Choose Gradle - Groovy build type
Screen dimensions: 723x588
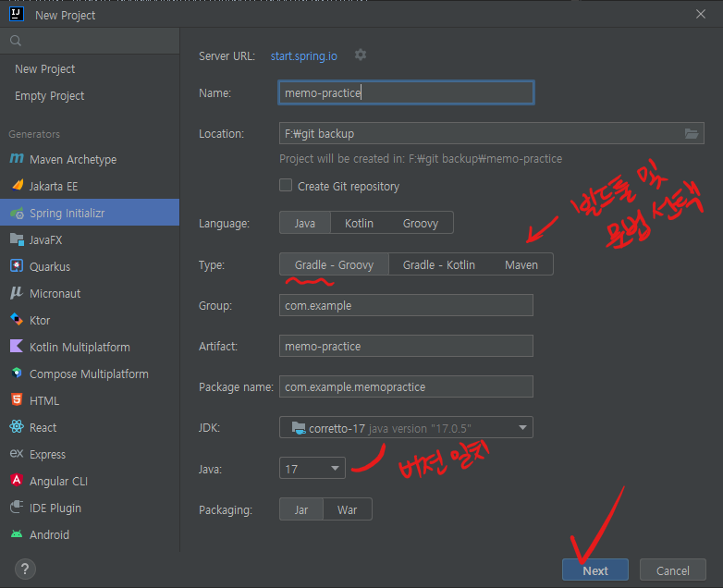[335, 264]
